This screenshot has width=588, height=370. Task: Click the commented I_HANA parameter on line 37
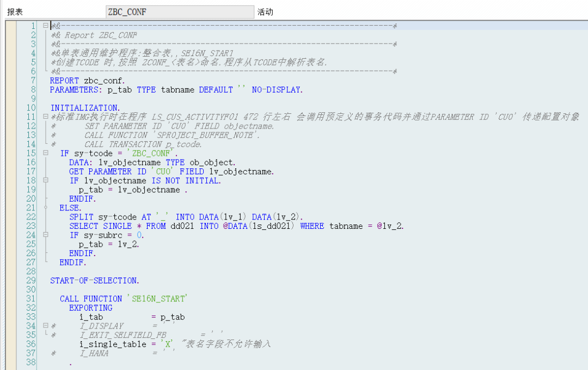[x=94, y=353]
